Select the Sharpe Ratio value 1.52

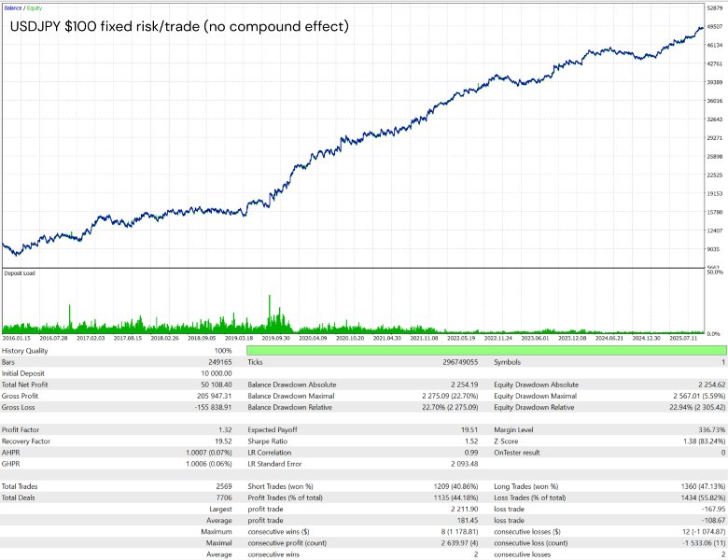[x=471, y=441]
